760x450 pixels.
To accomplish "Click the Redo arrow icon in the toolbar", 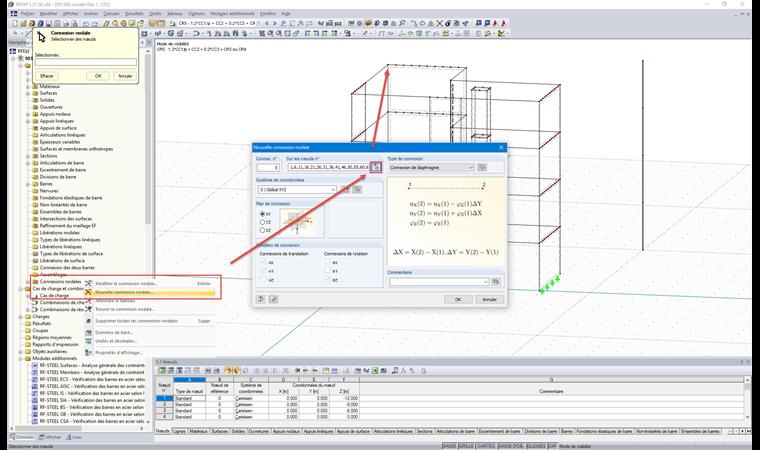I will point(94,23).
